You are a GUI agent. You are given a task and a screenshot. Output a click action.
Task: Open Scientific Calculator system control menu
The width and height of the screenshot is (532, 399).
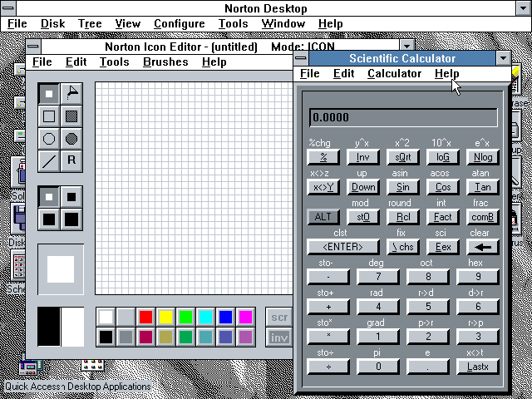click(301, 58)
